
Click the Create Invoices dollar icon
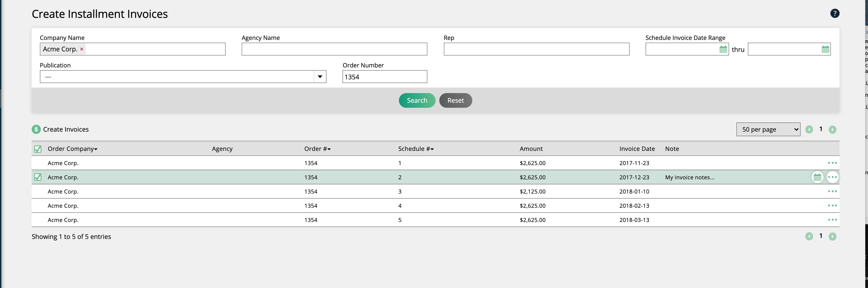coord(36,129)
